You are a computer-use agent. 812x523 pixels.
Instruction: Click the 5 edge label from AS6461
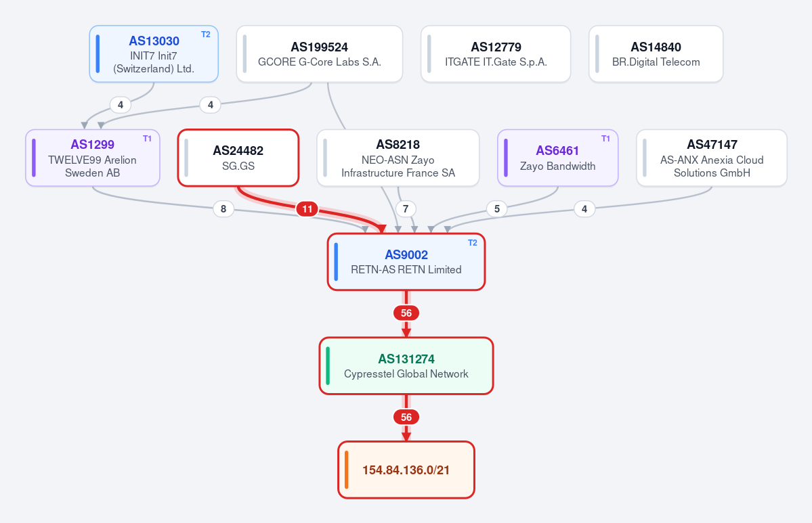point(497,209)
